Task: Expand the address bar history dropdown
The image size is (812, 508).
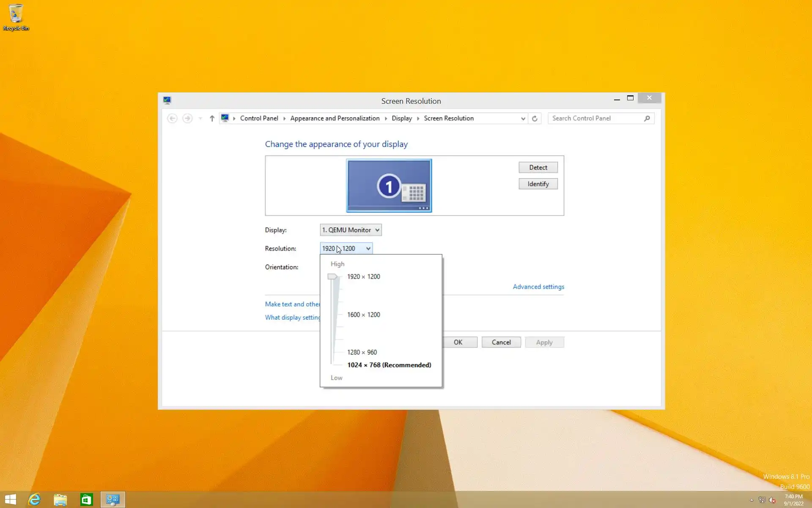Action: (x=523, y=119)
